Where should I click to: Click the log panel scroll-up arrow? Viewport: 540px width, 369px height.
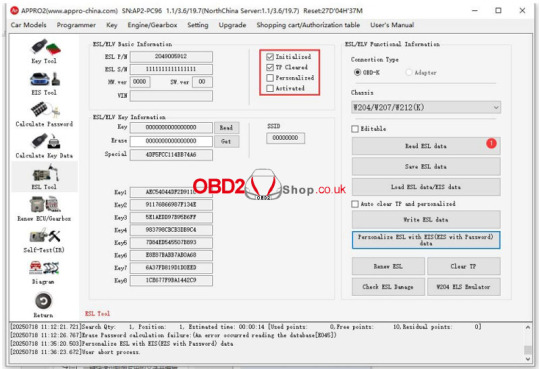click(x=528, y=327)
